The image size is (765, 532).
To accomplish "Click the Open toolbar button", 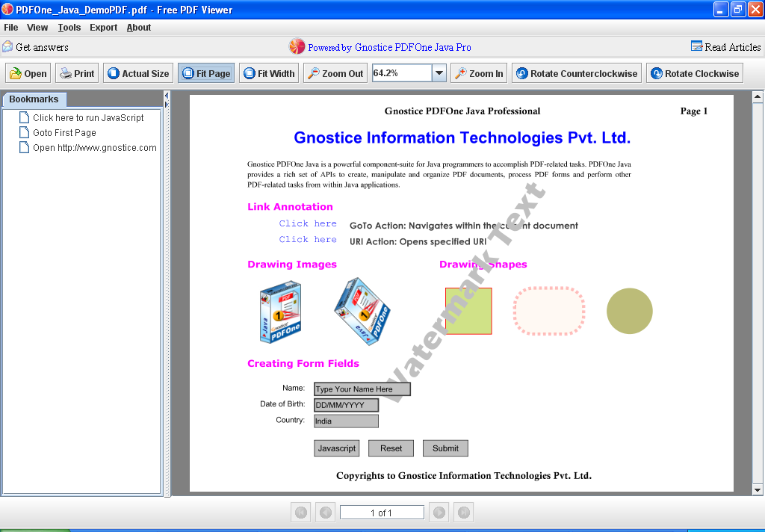I will 28,73.
